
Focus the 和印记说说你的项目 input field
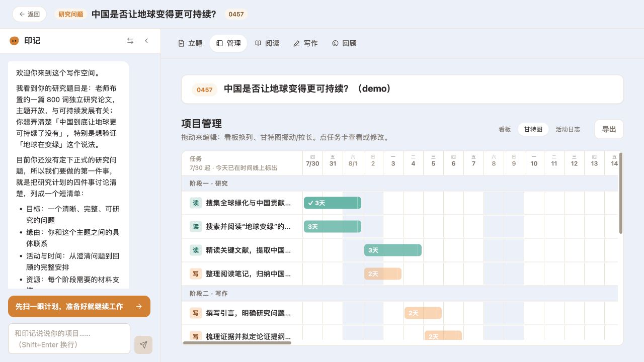(69, 339)
